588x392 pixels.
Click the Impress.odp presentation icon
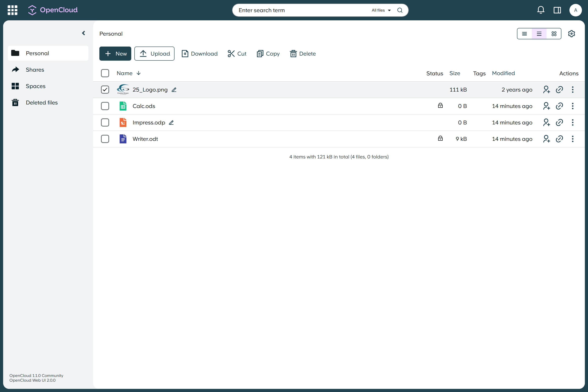(x=123, y=122)
